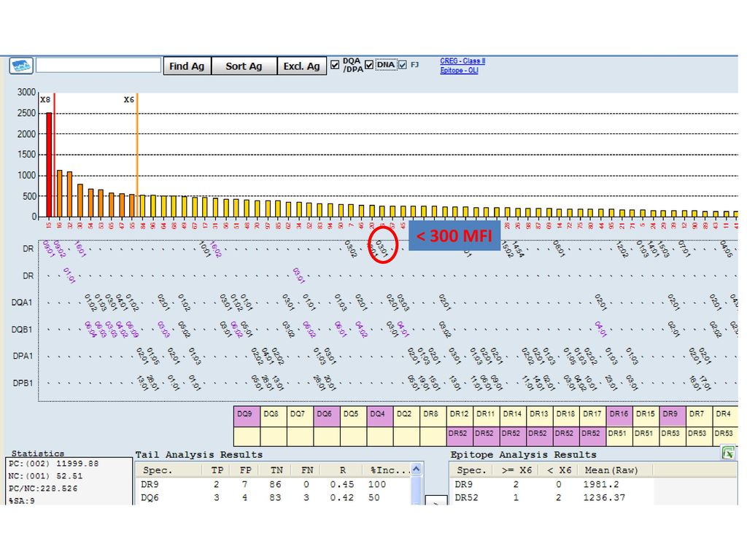The image size is (747, 560).
Task: Click the %SA:9 statistic
Action: pyautogui.click(x=21, y=500)
